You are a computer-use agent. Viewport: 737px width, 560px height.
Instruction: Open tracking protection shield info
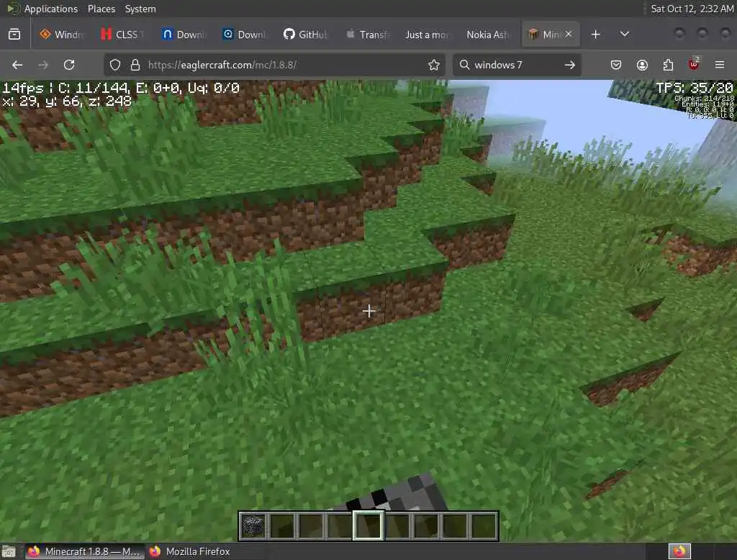point(115,65)
